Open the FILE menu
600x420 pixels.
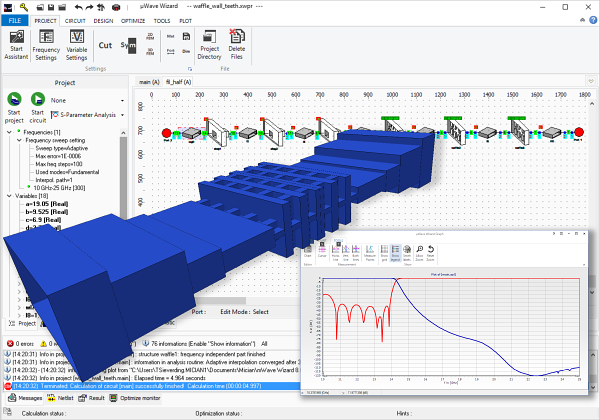(x=15, y=20)
